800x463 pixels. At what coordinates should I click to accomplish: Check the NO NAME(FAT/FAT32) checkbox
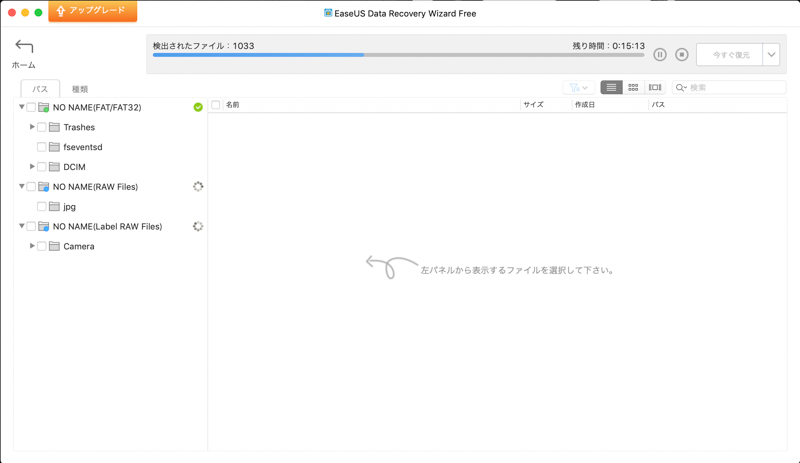coord(31,107)
